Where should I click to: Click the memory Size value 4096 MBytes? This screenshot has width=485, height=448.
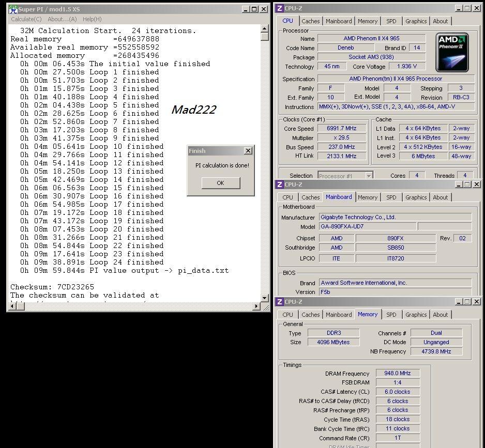pos(334,342)
